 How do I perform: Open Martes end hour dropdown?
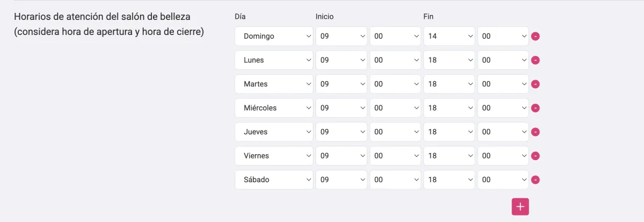[449, 84]
